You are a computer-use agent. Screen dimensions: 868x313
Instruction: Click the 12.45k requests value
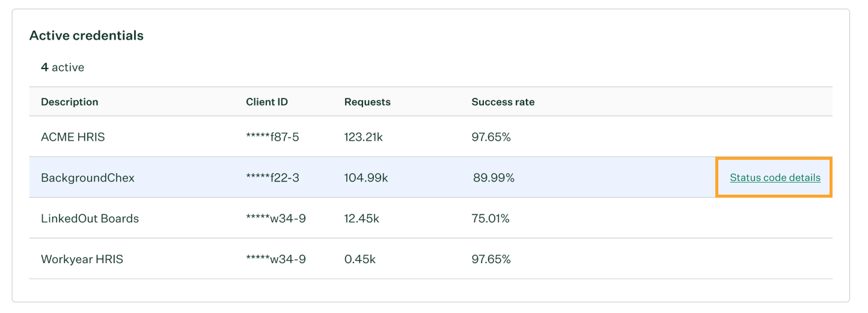[x=361, y=219]
